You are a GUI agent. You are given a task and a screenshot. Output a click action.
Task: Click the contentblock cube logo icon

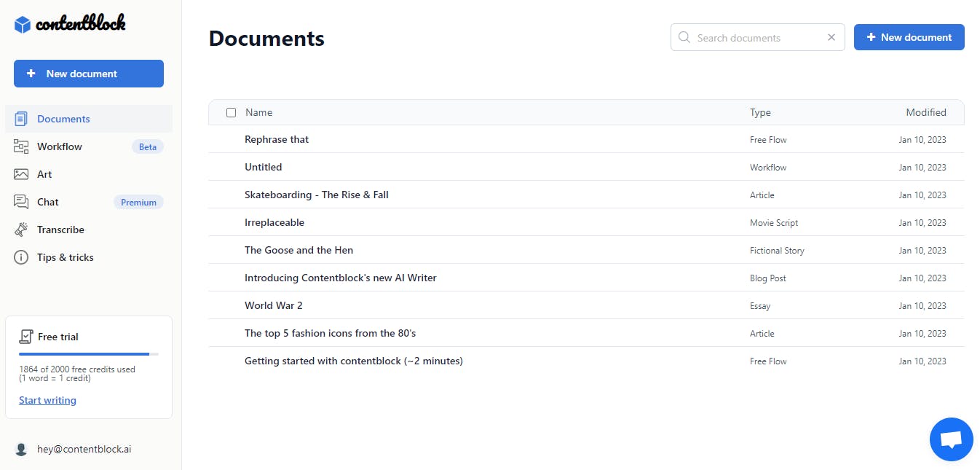coord(23,25)
